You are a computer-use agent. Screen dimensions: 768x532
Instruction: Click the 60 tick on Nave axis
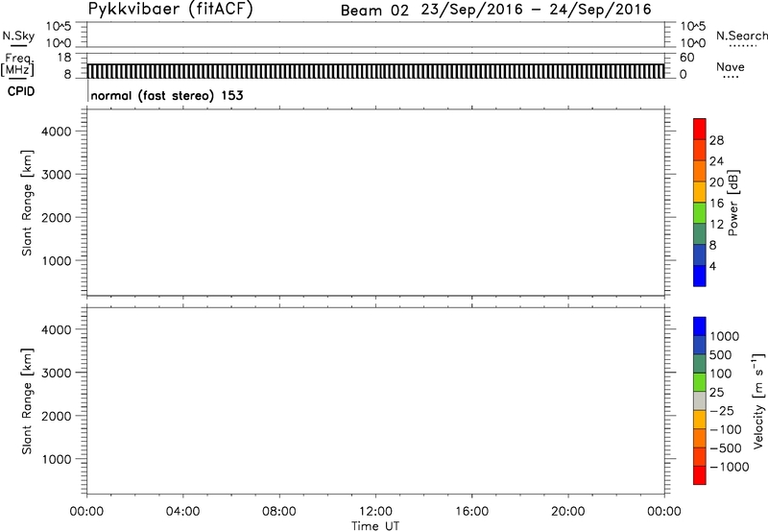687,58
